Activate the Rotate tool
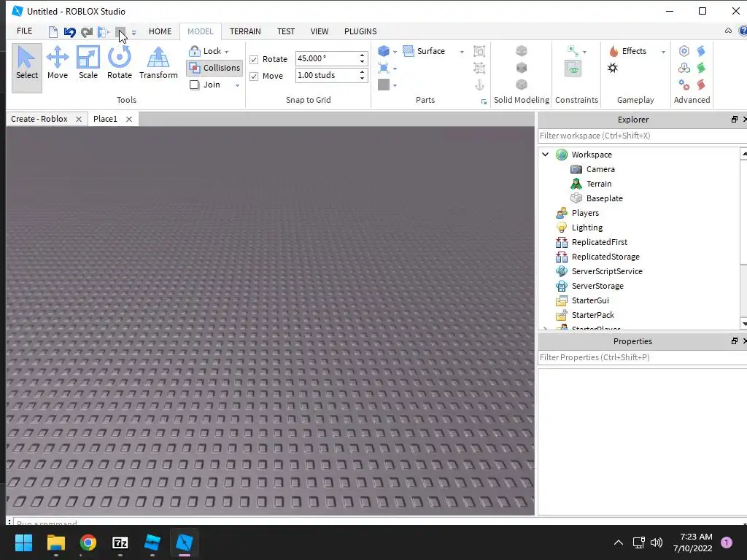This screenshot has width=747, height=560. (x=119, y=63)
